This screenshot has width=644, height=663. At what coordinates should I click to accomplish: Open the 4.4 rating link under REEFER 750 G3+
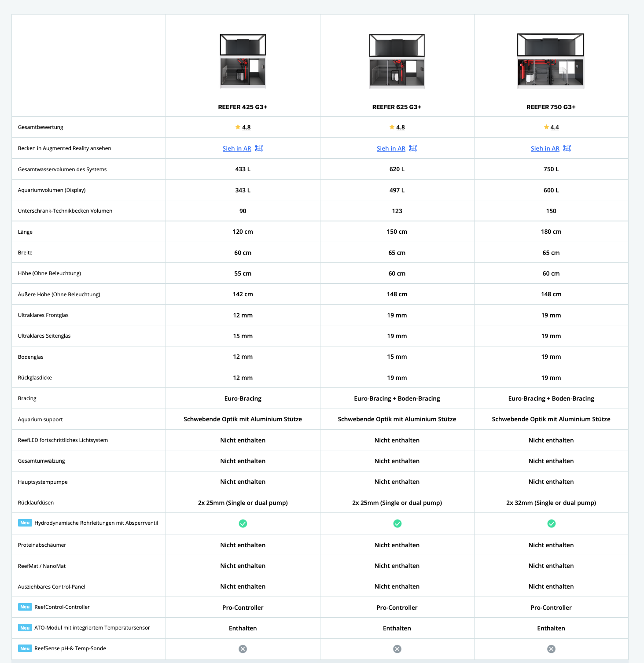click(555, 127)
